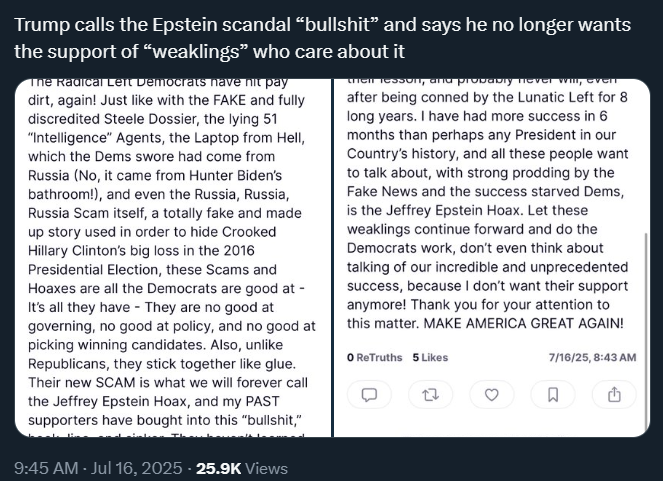Click the ReTruth arrows icon
This screenshot has width=663, height=481.
tap(430, 395)
